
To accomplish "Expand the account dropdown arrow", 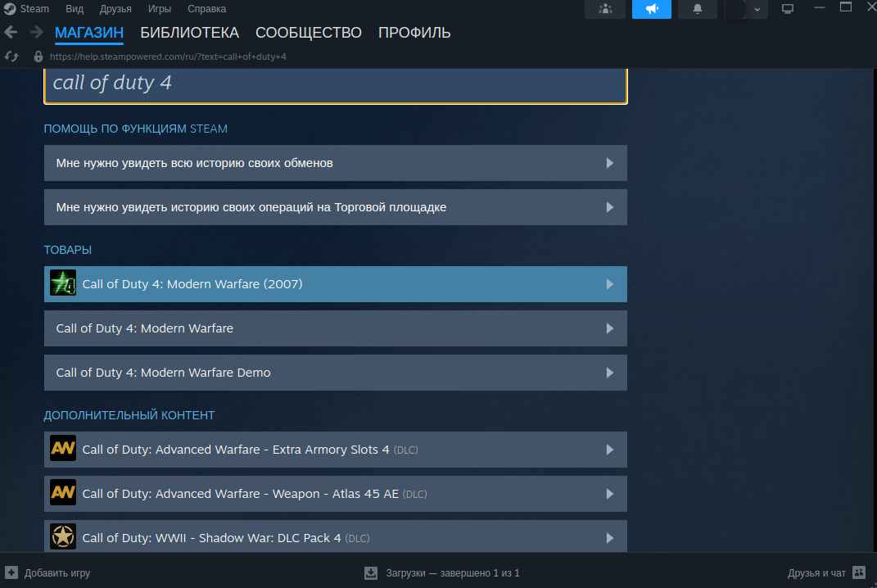I will (x=757, y=10).
